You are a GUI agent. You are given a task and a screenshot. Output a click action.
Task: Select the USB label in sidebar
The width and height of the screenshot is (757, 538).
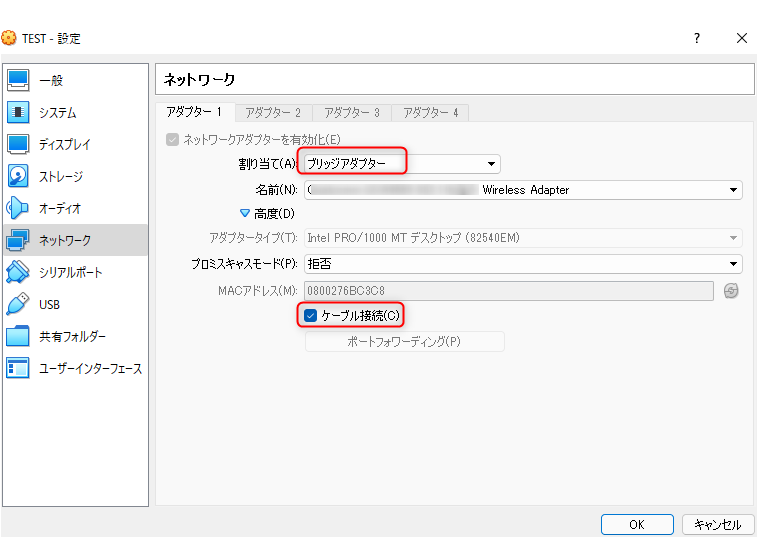click(49, 305)
